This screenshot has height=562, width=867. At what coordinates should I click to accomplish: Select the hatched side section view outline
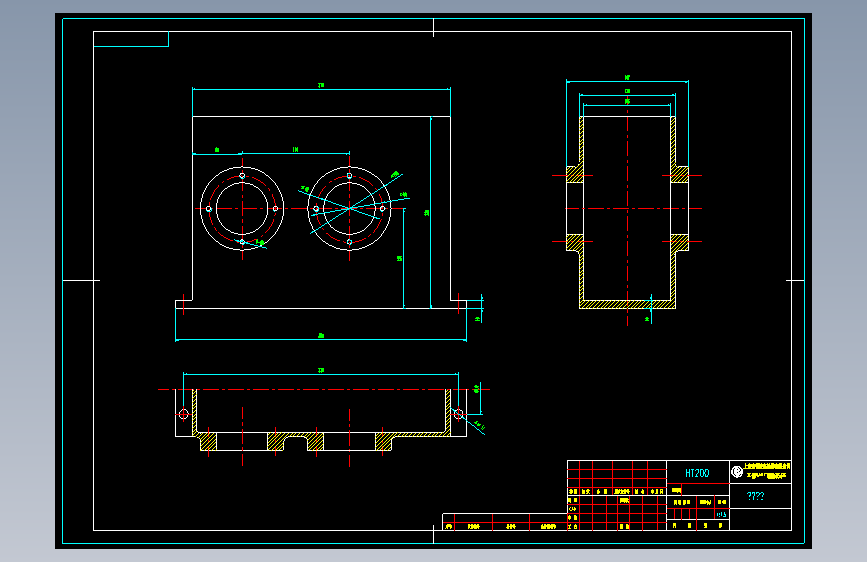[628, 212]
